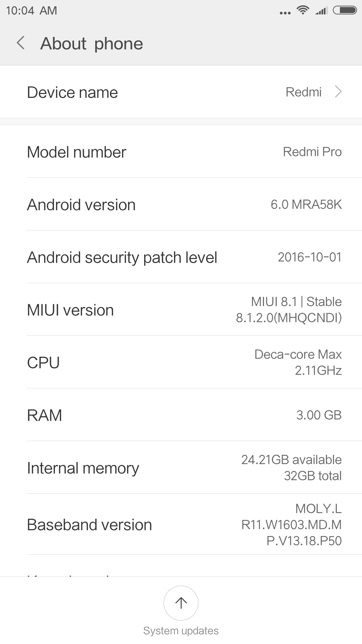This screenshot has width=362, height=644.
Task: Tap the About phone title
Action: click(x=92, y=44)
